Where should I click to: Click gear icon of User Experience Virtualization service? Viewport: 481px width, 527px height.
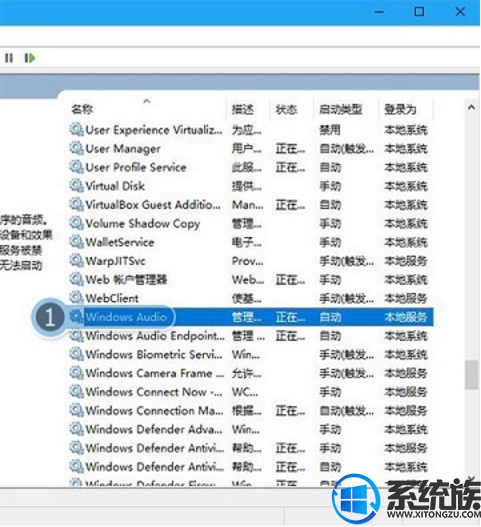[76, 130]
